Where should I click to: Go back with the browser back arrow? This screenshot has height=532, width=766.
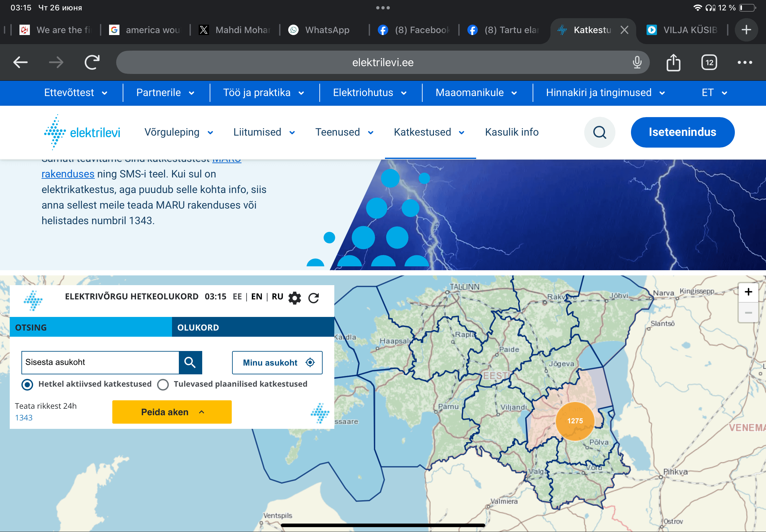click(x=20, y=62)
